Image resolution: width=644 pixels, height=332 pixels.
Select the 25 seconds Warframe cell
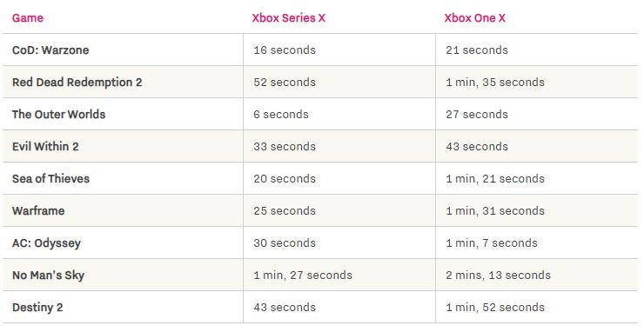click(285, 210)
